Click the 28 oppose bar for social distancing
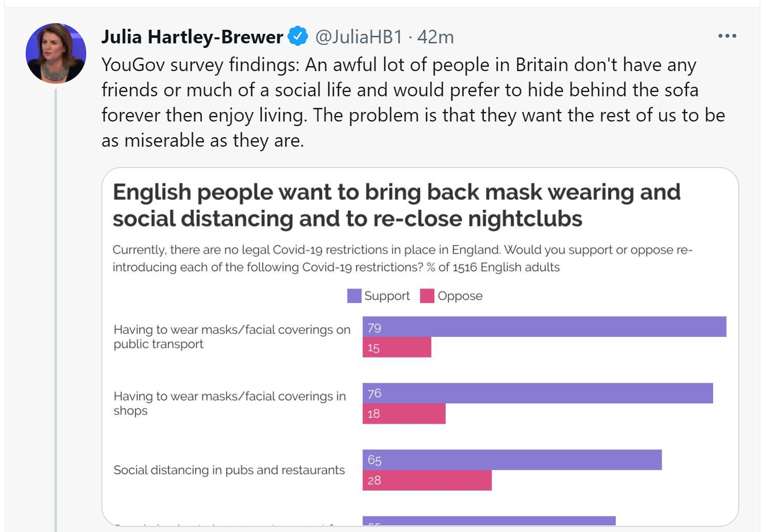This screenshot has width=767, height=532. coord(427,480)
